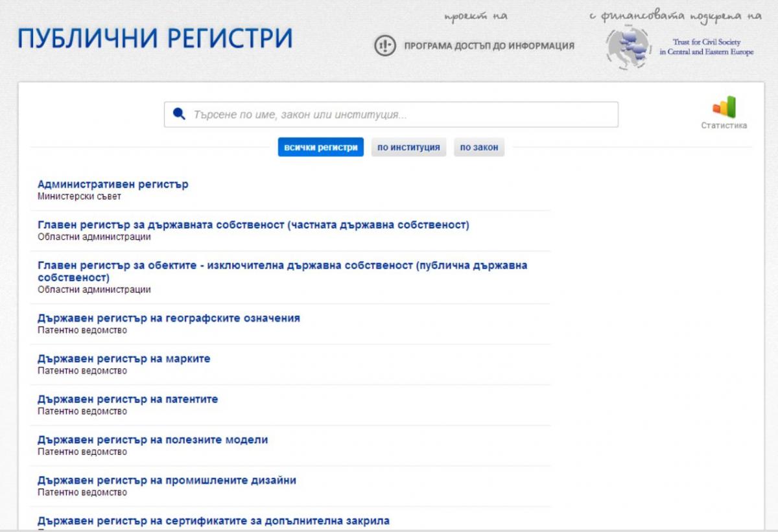The height and width of the screenshot is (532, 778).
Task: Open Държавен регистър на промишлените дизайни
Action: 167,480
